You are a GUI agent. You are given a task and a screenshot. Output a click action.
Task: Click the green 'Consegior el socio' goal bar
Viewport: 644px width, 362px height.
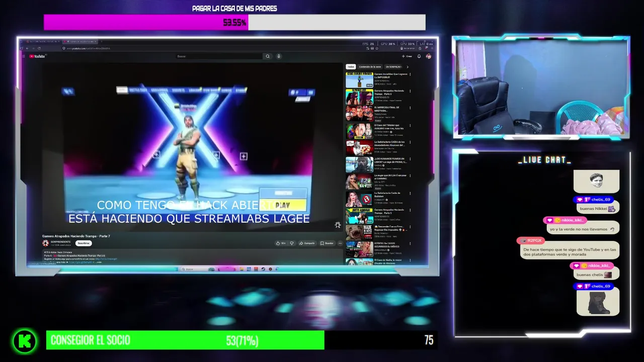tap(185, 340)
